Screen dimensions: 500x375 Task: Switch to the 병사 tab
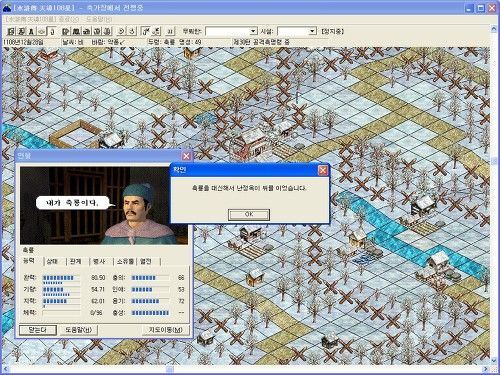tap(99, 261)
